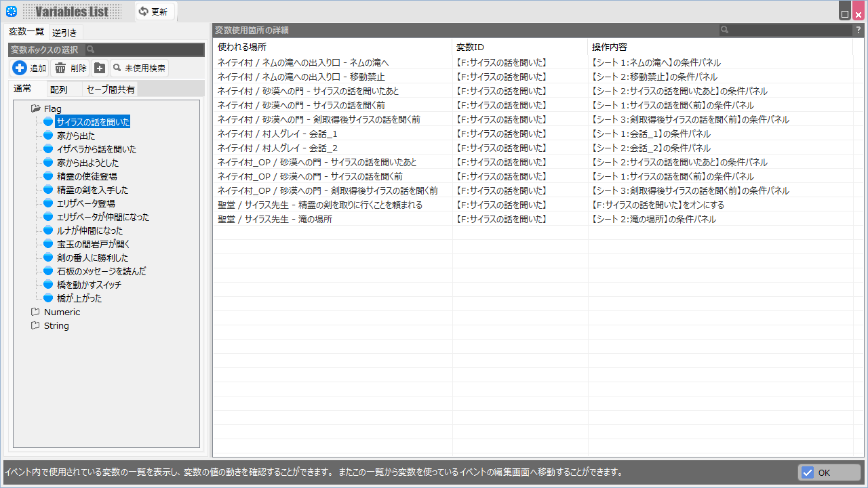This screenshot has height=488, width=868.
Task: Select the 橋が上がった flag
Action: tap(79, 298)
